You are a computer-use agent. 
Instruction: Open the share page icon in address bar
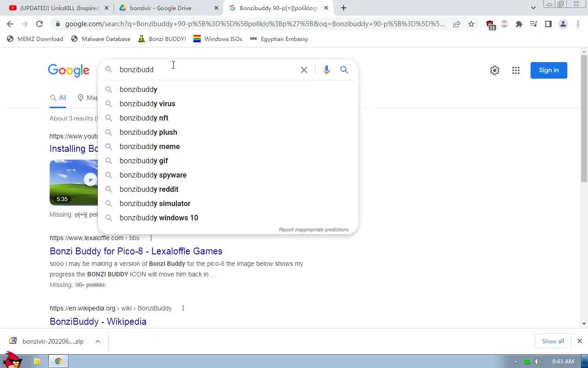457,24
